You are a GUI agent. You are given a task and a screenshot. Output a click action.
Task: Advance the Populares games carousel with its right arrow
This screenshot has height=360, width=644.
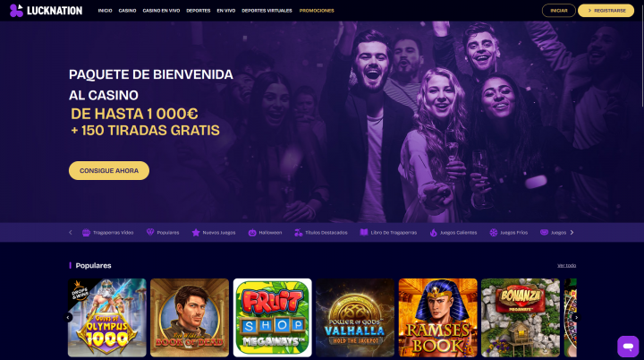[x=576, y=317]
